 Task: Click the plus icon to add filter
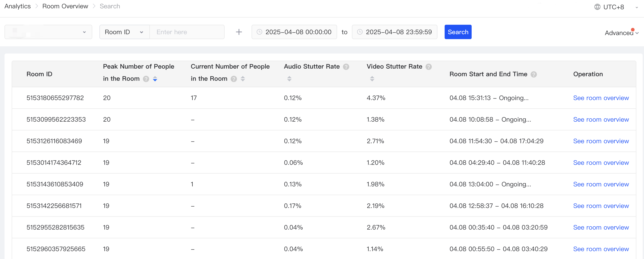coord(239,32)
